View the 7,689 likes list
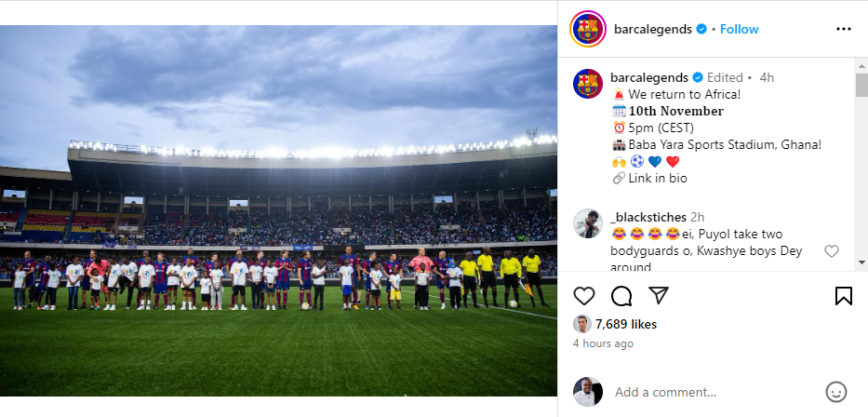The width and height of the screenshot is (868, 417). (x=625, y=325)
